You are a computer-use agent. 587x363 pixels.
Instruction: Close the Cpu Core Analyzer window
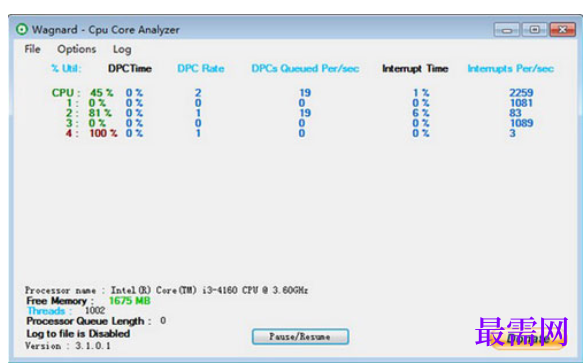click(562, 30)
